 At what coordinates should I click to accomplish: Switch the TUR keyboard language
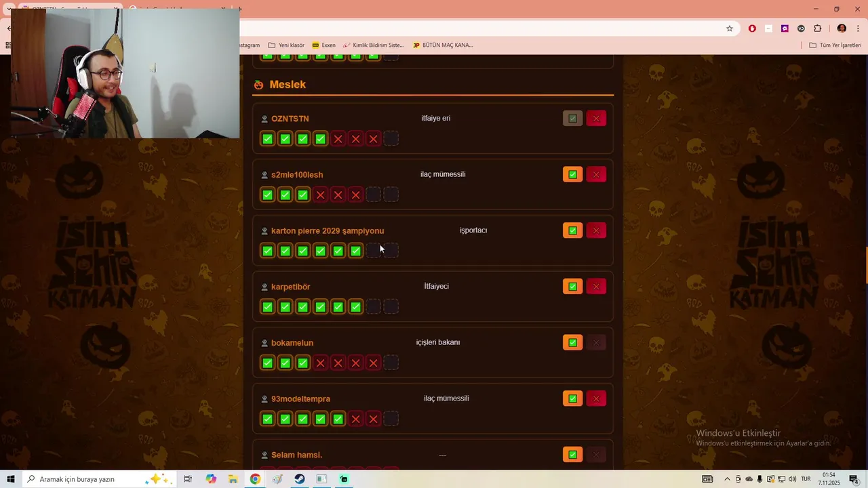click(806, 479)
